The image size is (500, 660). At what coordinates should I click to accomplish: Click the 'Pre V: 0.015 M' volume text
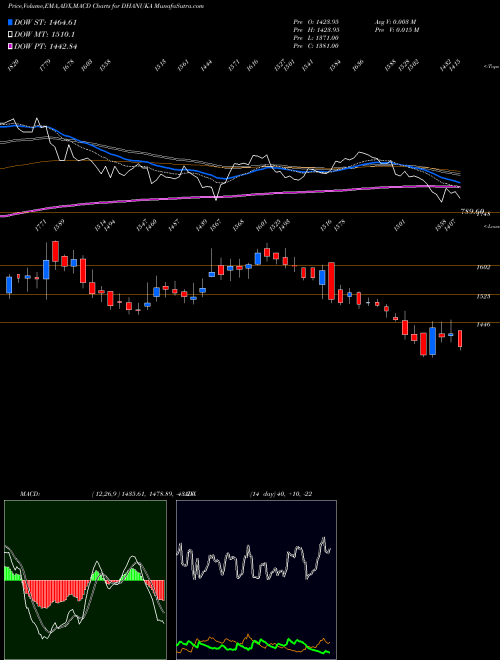tap(397, 30)
